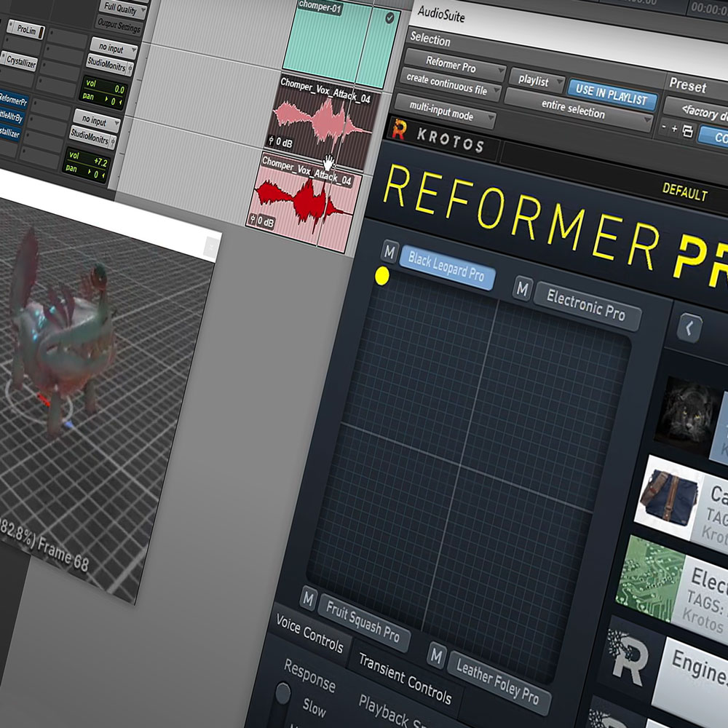Select the Black Leopard Pro library slot
728x728 pixels.
[x=447, y=267]
